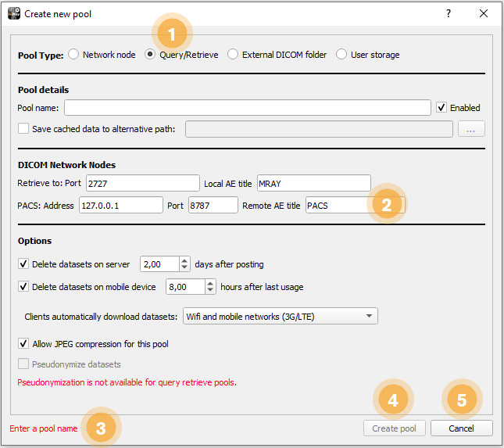The width and height of the screenshot is (504, 448).
Task: Click the 'Options' heading
Action: [34, 241]
